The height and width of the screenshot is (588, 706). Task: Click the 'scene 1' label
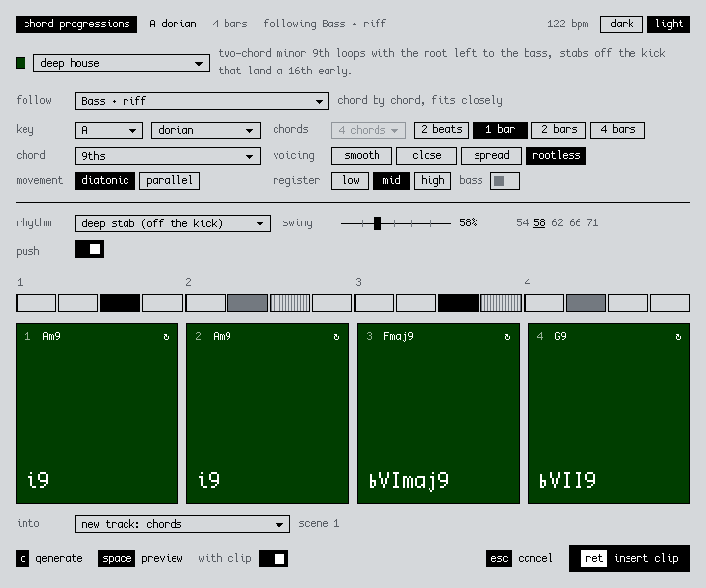[x=319, y=523]
